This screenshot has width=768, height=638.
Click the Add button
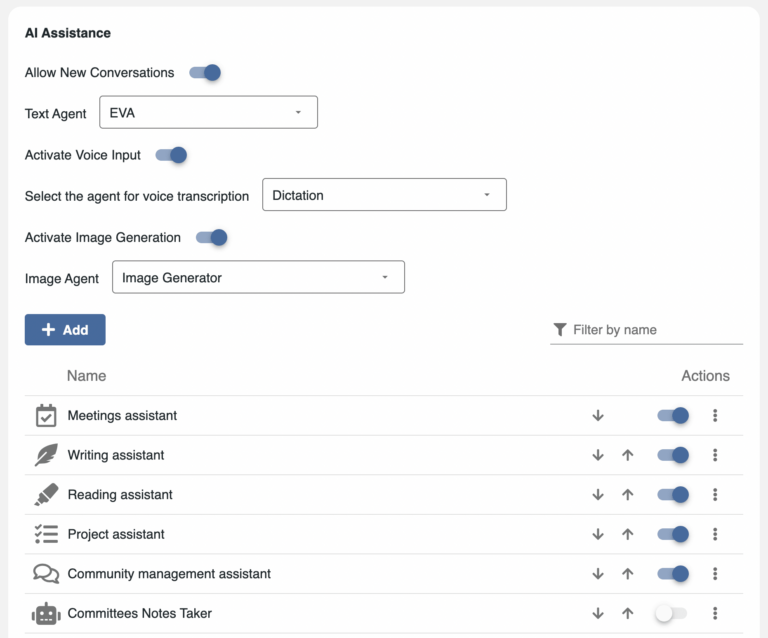65,330
